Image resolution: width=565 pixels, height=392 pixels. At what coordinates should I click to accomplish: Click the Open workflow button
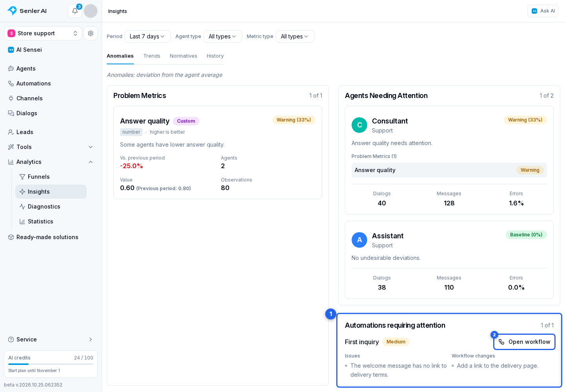524,342
